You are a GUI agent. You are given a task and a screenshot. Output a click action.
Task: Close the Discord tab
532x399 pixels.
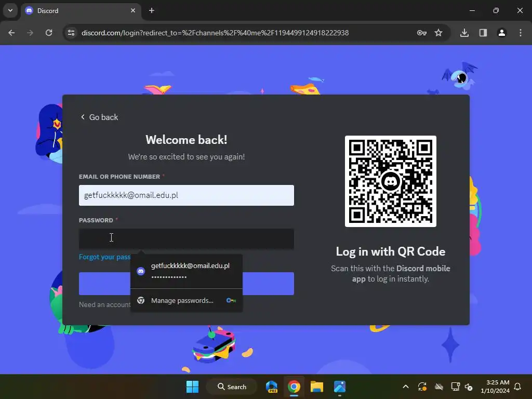133,10
